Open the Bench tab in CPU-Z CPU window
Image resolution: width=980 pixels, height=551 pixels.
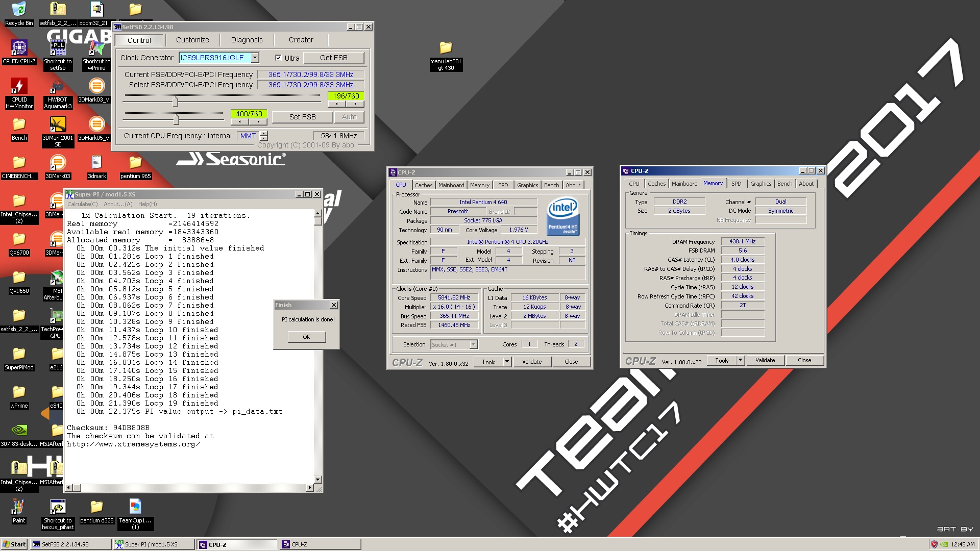[x=551, y=185]
